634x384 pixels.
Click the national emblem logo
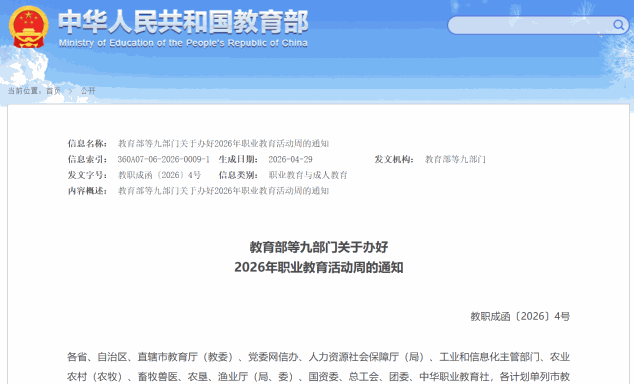28,27
